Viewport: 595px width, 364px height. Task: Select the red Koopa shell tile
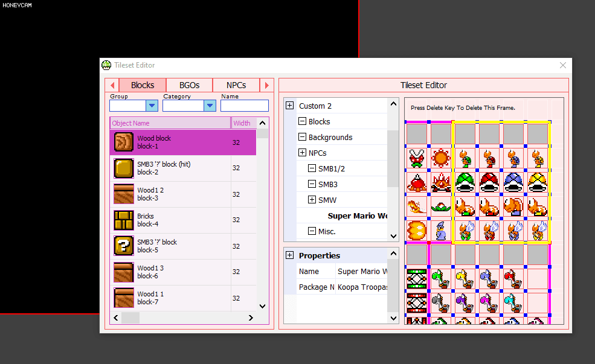click(489, 183)
